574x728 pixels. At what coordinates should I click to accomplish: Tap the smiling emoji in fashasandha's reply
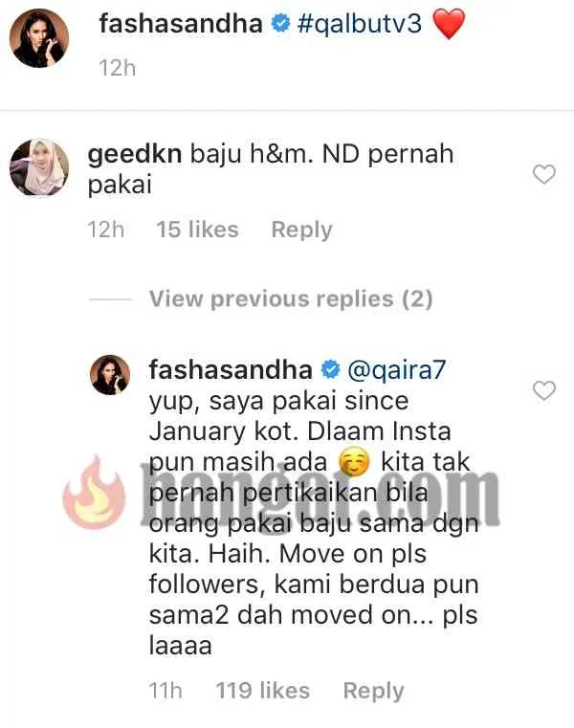(x=354, y=462)
